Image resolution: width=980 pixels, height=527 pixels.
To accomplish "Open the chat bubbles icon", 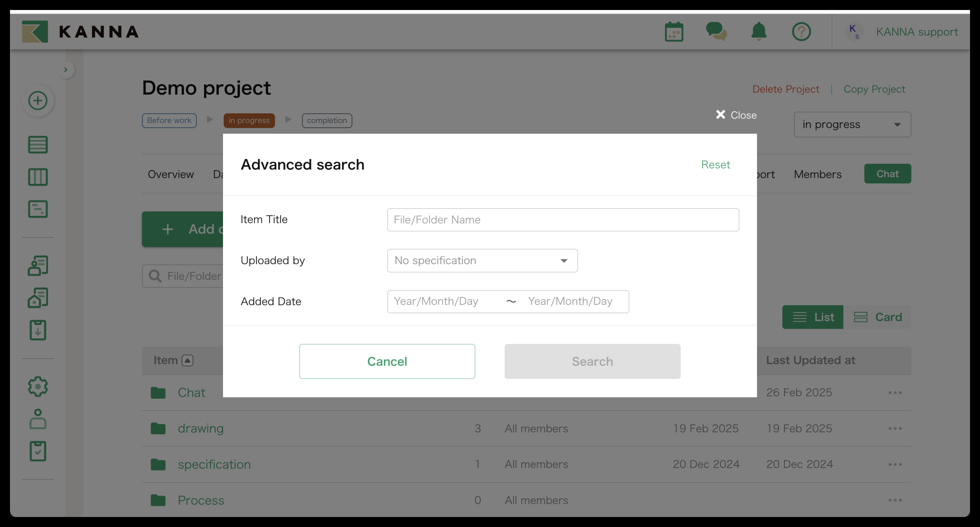I will point(716,31).
